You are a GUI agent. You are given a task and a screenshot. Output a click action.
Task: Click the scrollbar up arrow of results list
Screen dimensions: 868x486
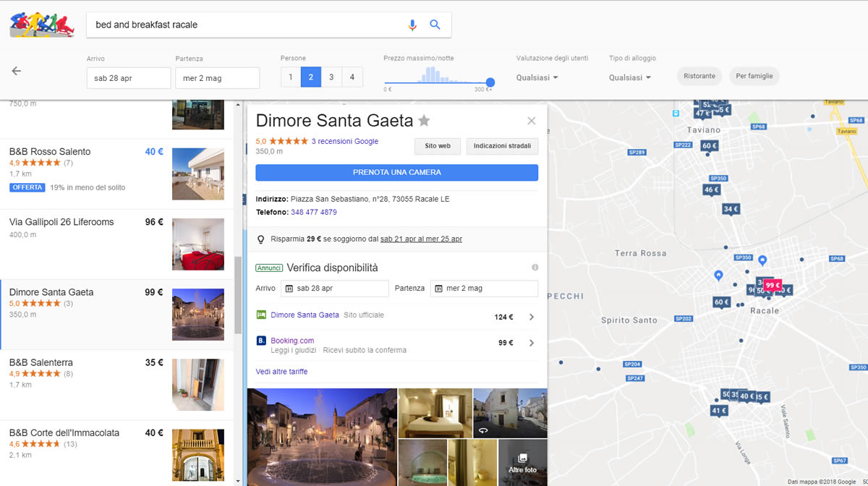pos(238,106)
